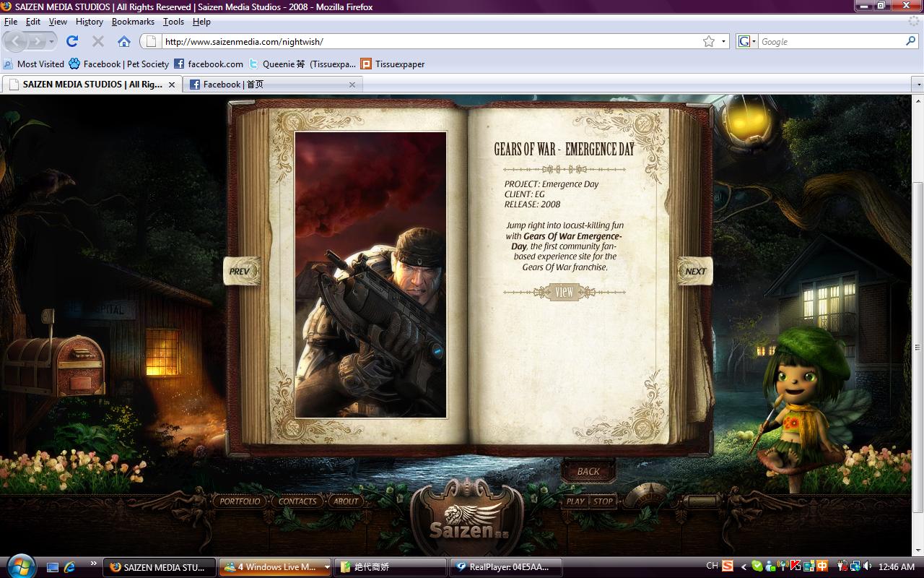
Task: Open the Windows Start orb
Action: 20,566
